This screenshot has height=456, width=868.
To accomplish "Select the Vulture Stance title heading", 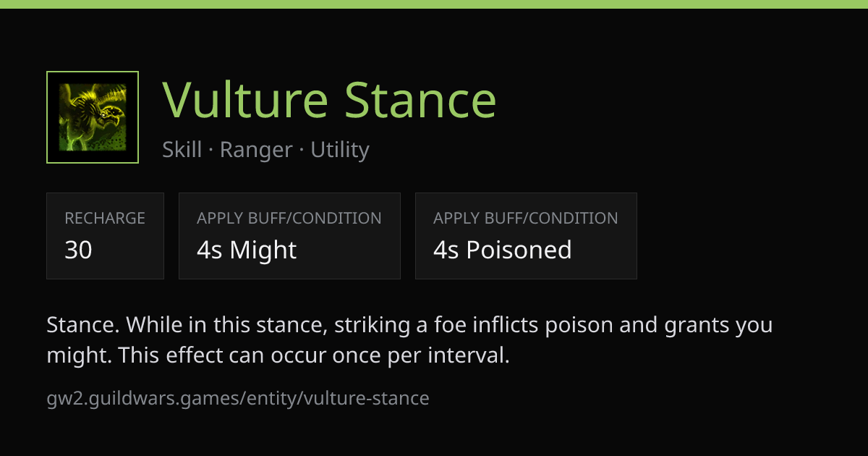I will 329,99.
